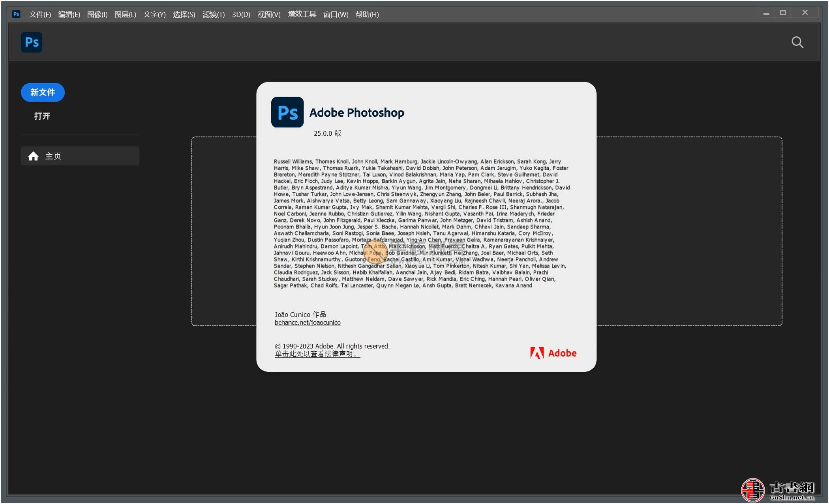
Task: Open the 选择(S) menu
Action: pos(184,15)
